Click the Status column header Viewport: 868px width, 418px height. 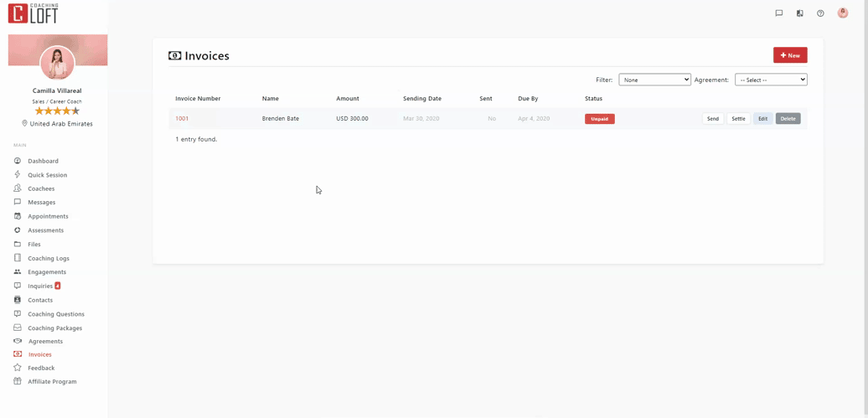[x=593, y=99]
